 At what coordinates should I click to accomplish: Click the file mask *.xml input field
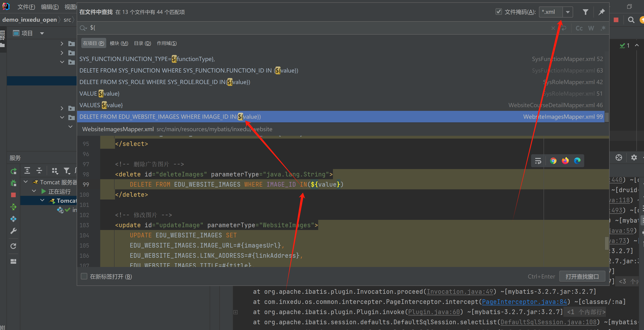(551, 12)
